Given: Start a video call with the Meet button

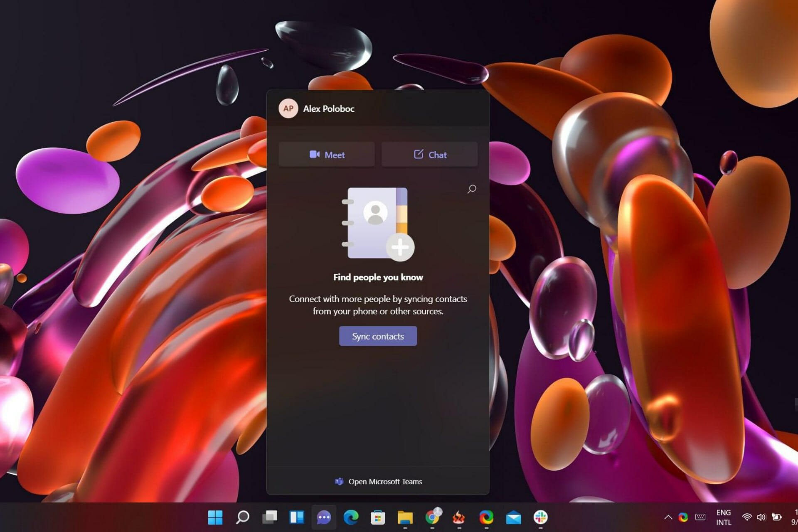Looking at the screenshot, I should coord(327,155).
